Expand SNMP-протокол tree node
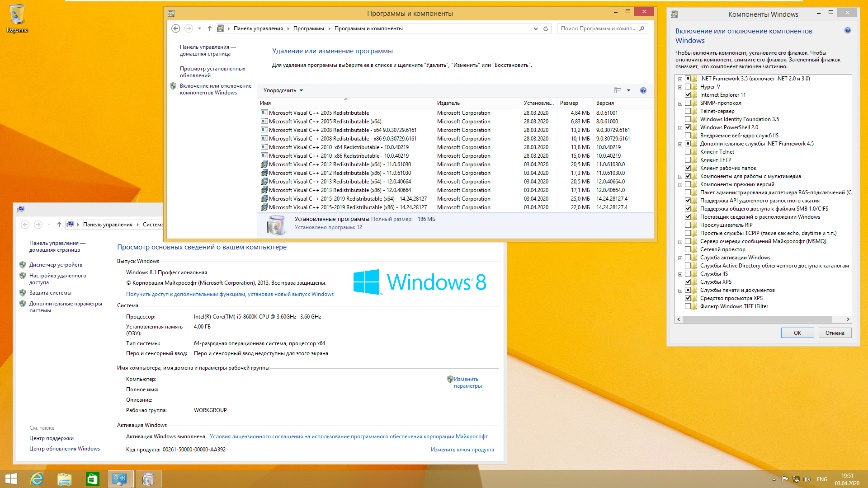Viewport: 868px width, 488px height. (680, 103)
